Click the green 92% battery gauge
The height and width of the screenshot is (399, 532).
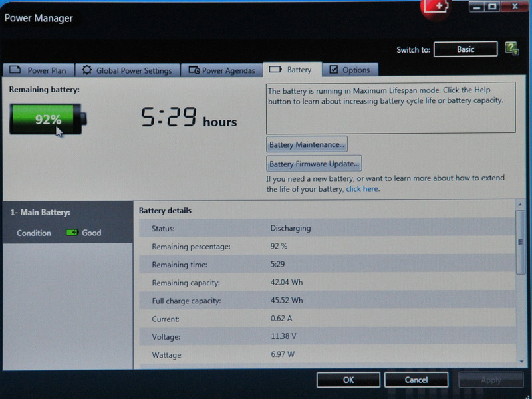[x=48, y=120]
